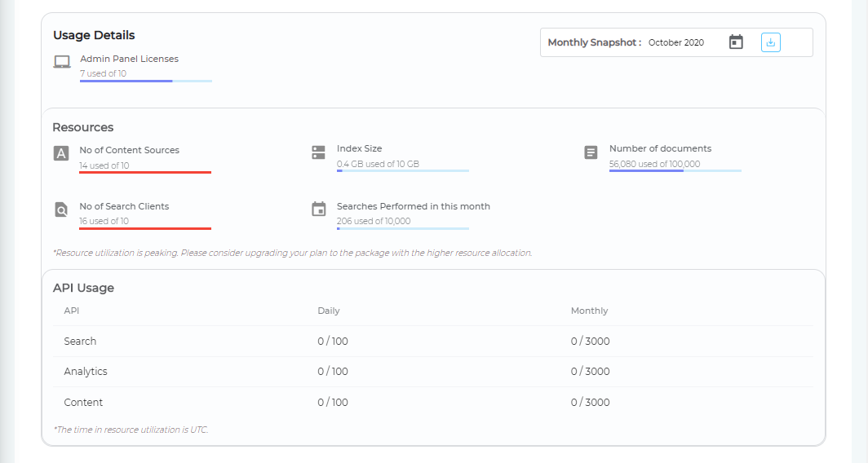Click the '14 used of 10' text

pos(104,165)
